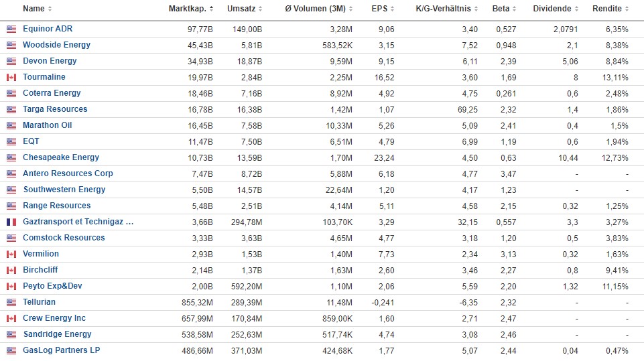The width and height of the screenshot is (644, 361).
Task: Sort table by EPS column
Action: click(x=380, y=9)
